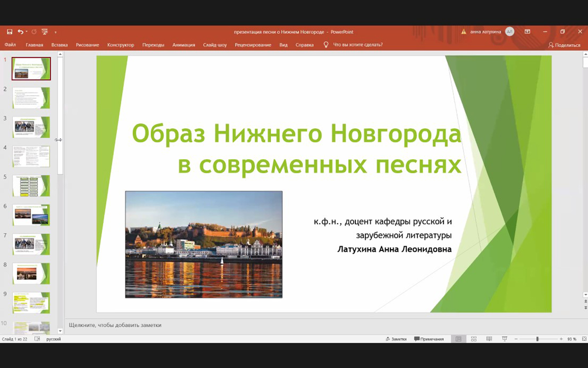Viewport: 588px width, 368px height.
Task: Select slide 1 thumbnail
Action: coord(31,69)
